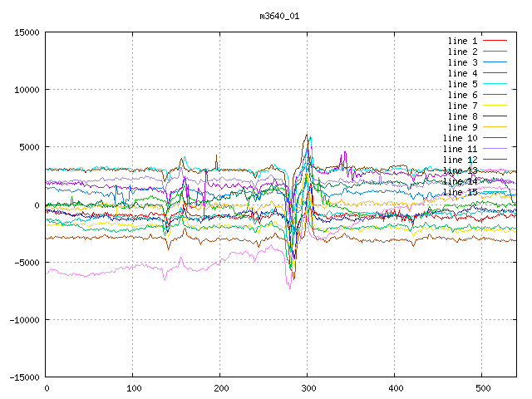532x399 pixels.
Task: Click the line 9 legend label
Action: 462,127
